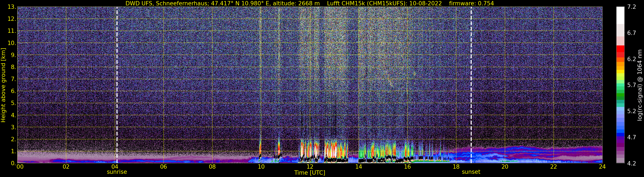
Task: Click the x-axis tick label '18'
Action: [456, 167]
